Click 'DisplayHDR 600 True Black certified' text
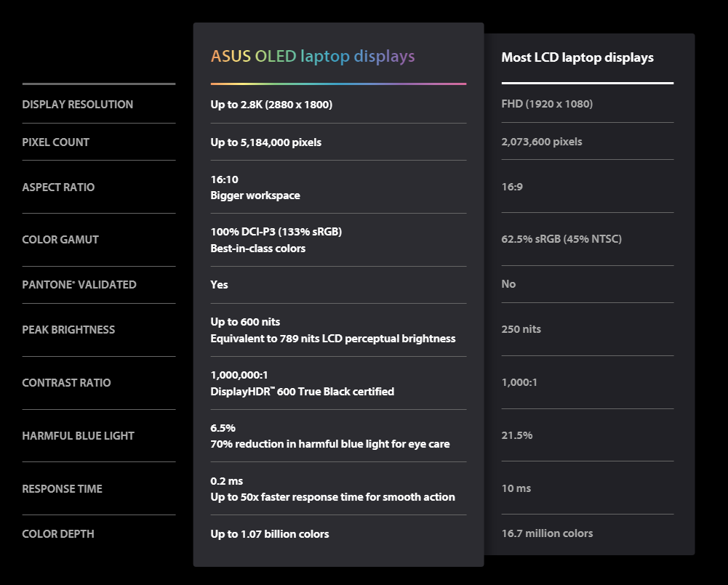Viewport: 728px width, 585px height. tap(302, 392)
